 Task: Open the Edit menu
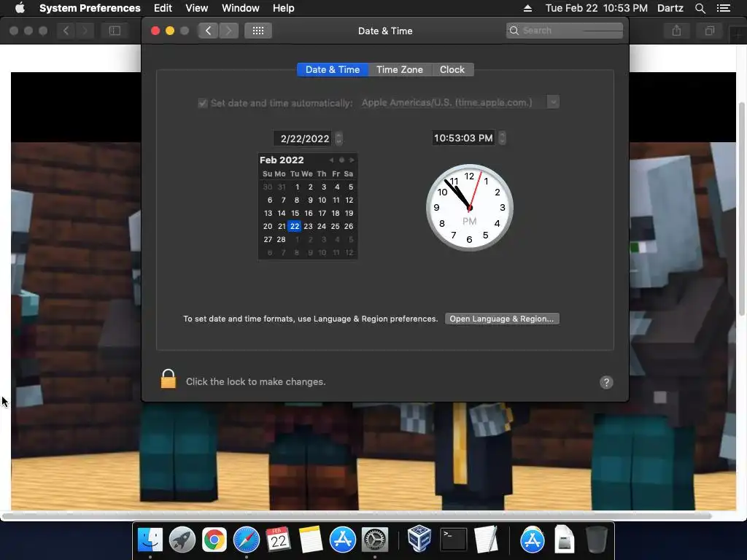coord(163,8)
